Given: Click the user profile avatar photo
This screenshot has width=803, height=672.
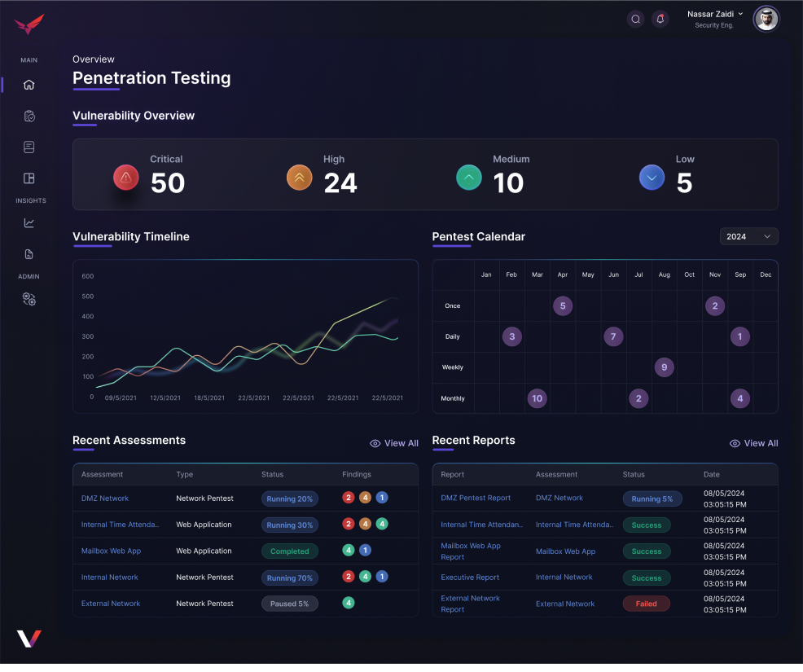Looking at the screenshot, I should [766, 19].
